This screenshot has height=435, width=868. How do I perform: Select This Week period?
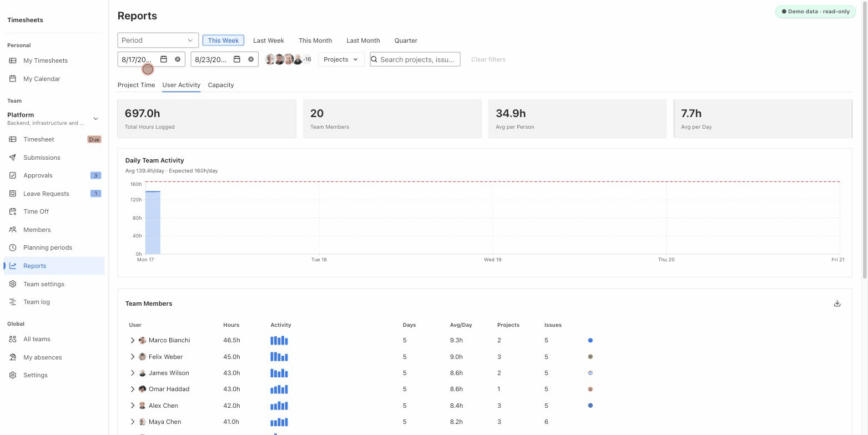pos(223,41)
